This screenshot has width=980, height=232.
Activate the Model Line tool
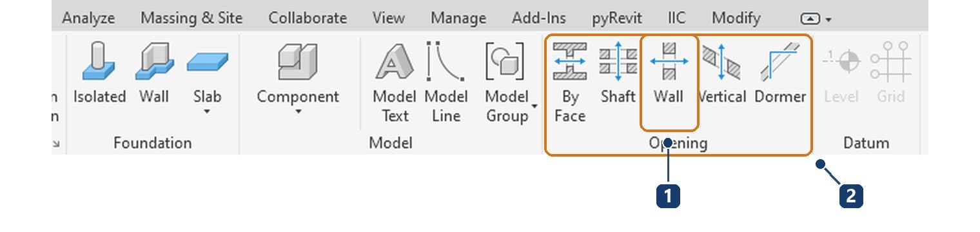pos(446,82)
